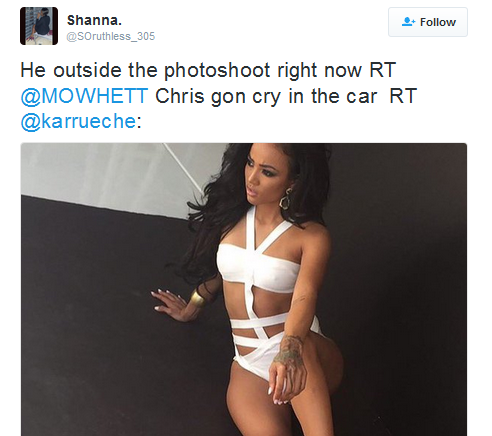Click the gold cuff bracelet in photo

197,298
